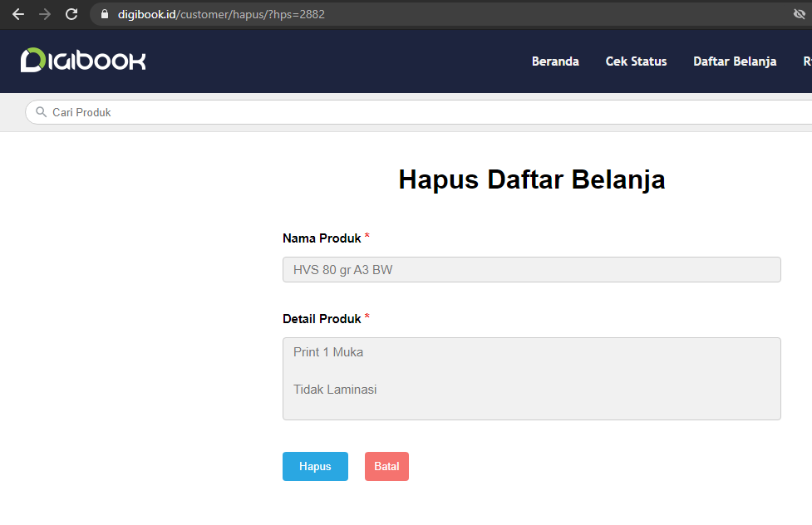Open the Beranda menu item

pyautogui.click(x=555, y=61)
